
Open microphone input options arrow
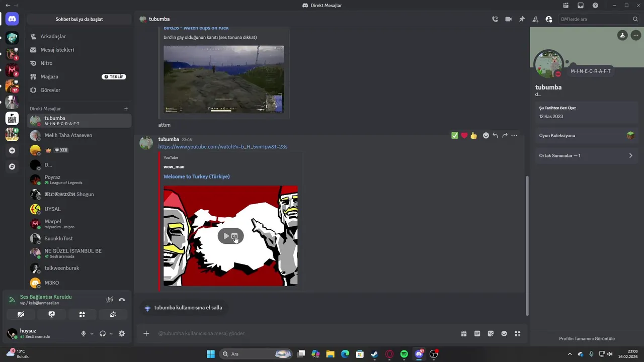click(92, 333)
